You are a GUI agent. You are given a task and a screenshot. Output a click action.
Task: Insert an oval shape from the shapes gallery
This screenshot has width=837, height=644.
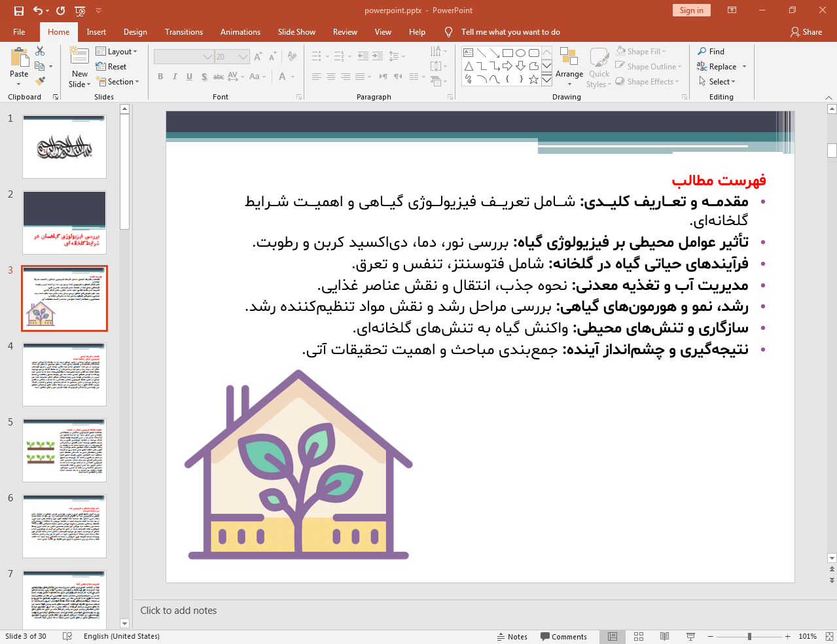tap(521, 53)
